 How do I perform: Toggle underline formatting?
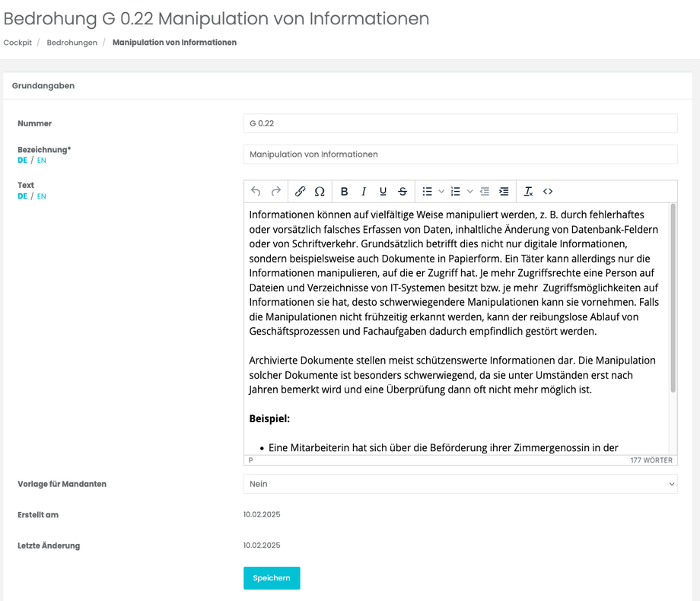coord(383,192)
